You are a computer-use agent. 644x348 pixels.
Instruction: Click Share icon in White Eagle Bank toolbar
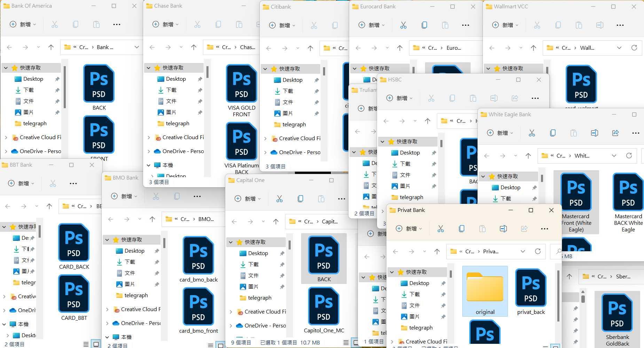[x=615, y=133]
